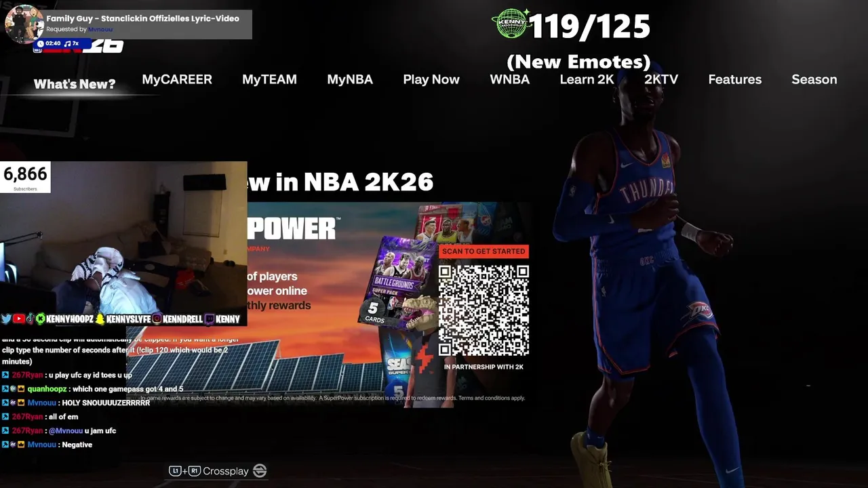Click the 'IN PARTNERSHIP WITH 2K' text
The image size is (868, 488).
[484, 367]
